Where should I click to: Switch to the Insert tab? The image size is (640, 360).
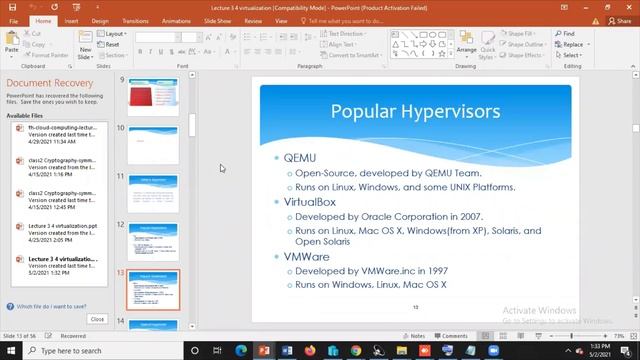point(71,21)
